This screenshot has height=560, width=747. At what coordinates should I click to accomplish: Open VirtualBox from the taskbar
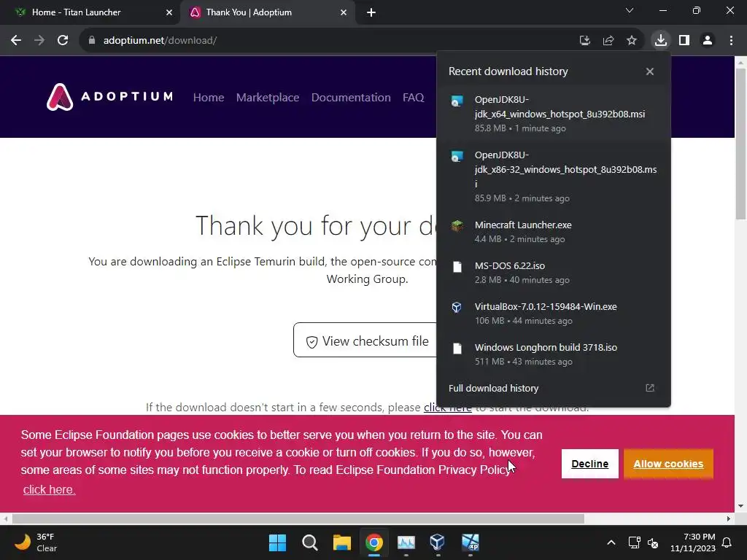(x=438, y=542)
